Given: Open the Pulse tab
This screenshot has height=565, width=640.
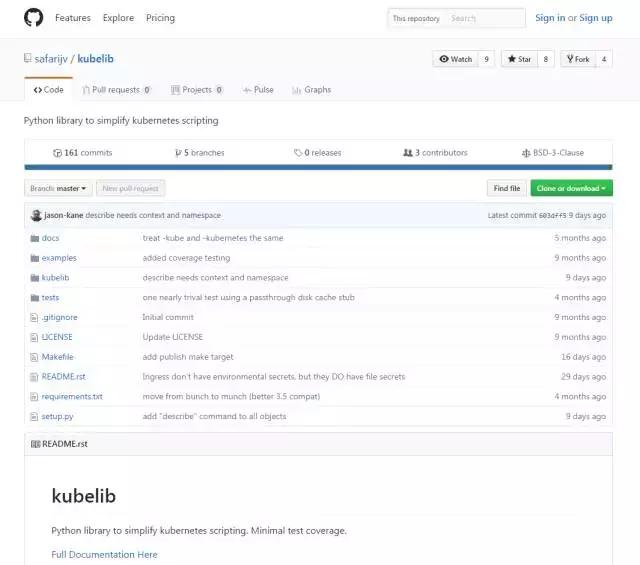Looking at the screenshot, I should (258, 90).
